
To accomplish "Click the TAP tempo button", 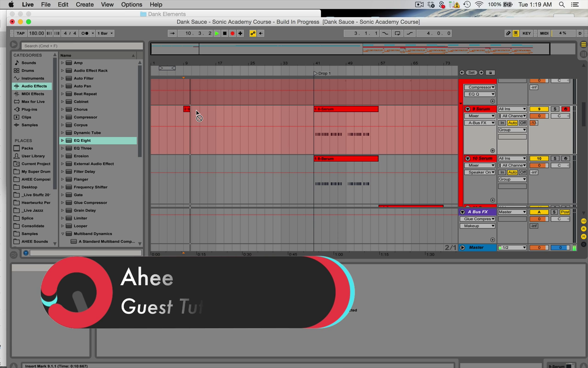I will [20, 33].
